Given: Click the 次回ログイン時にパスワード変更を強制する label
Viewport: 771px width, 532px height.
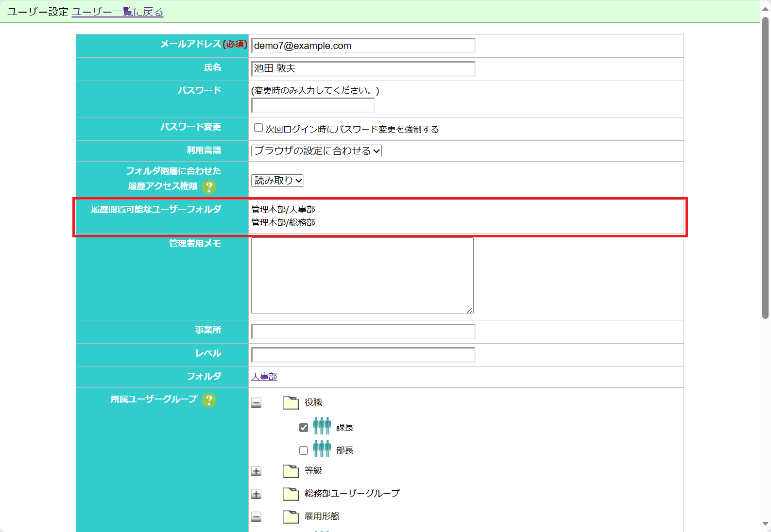Looking at the screenshot, I should [x=352, y=130].
